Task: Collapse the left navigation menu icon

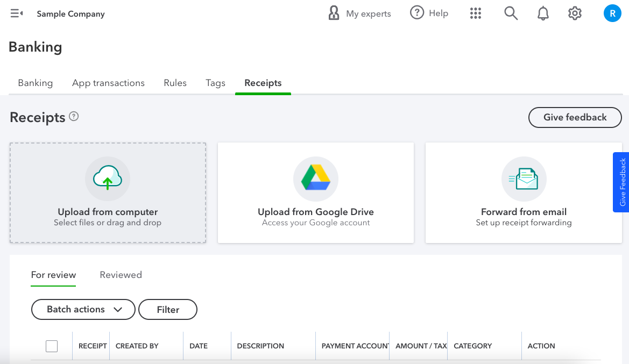Action: [x=17, y=13]
